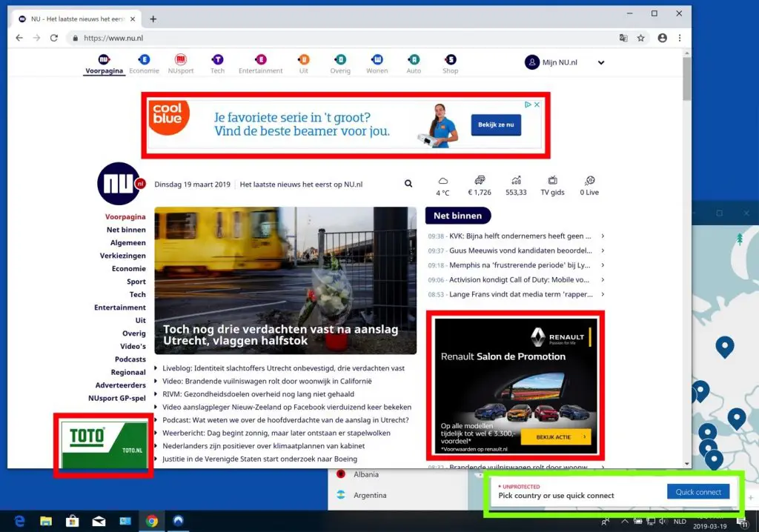The width and height of the screenshot is (759, 532).
Task: Open the 0 Live widget
Action: click(589, 187)
